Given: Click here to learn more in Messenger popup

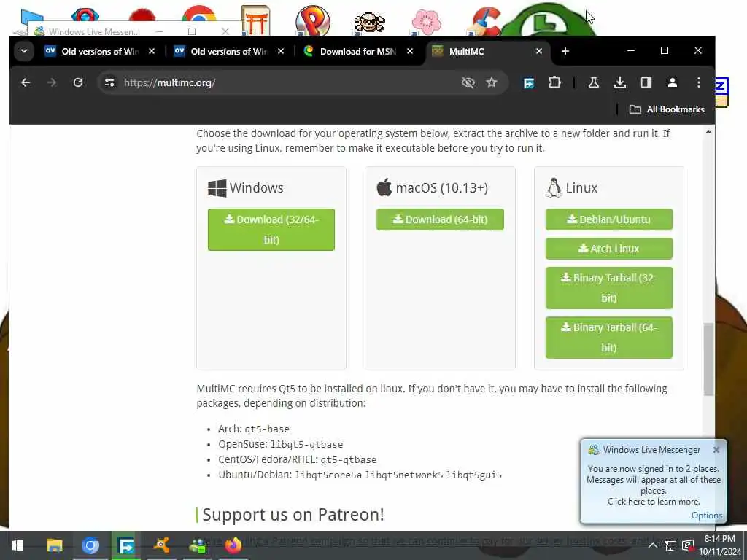Looking at the screenshot, I should (653, 502).
